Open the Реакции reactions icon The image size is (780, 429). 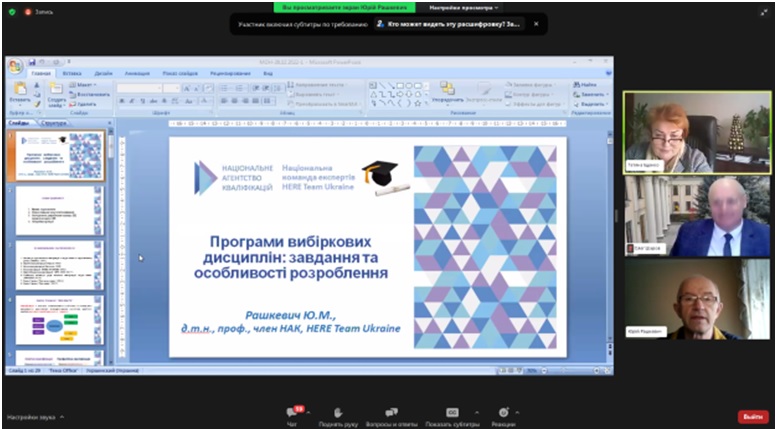tap(504, 413)
